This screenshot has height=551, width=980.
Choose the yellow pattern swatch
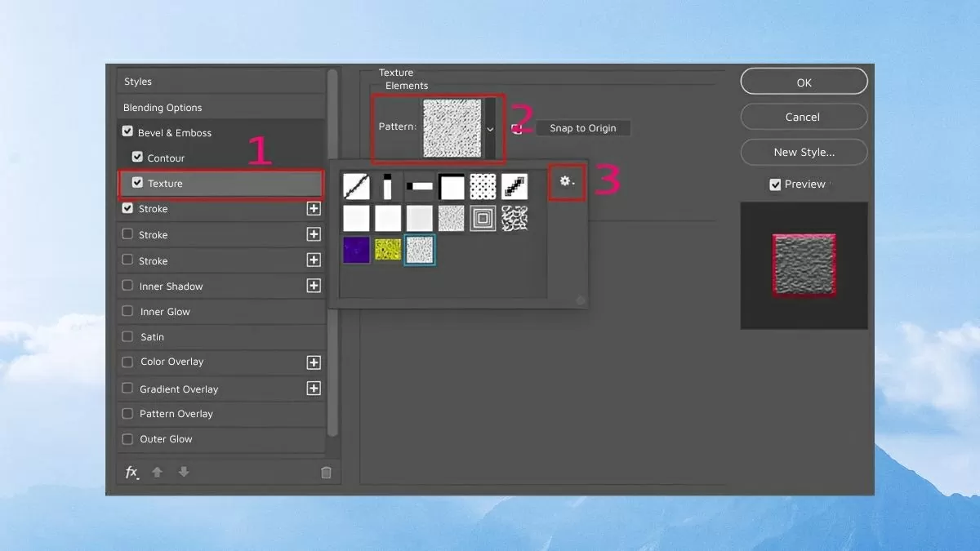click(x=388, y=250)
